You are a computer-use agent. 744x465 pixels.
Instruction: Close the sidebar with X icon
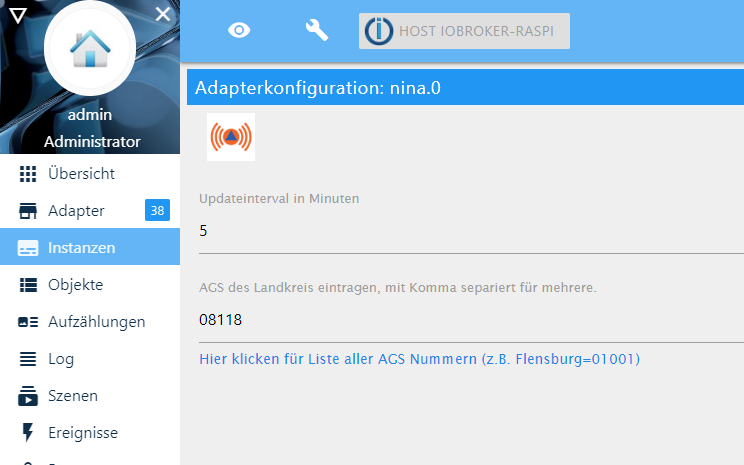click(163, 13)
